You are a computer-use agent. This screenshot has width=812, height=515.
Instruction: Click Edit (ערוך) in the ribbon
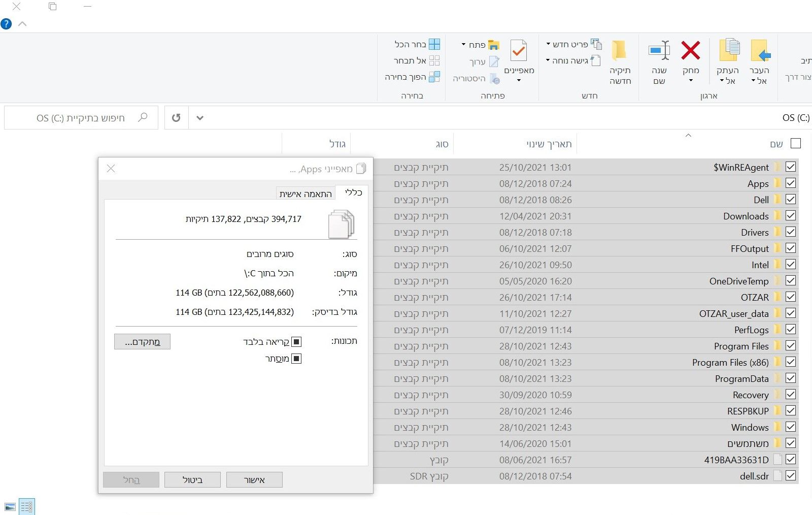tap(484, 62)
